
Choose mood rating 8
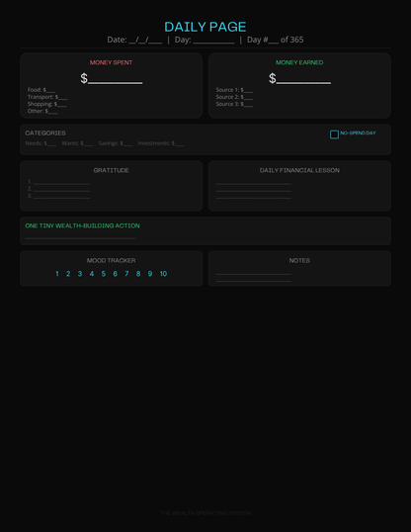138,274
